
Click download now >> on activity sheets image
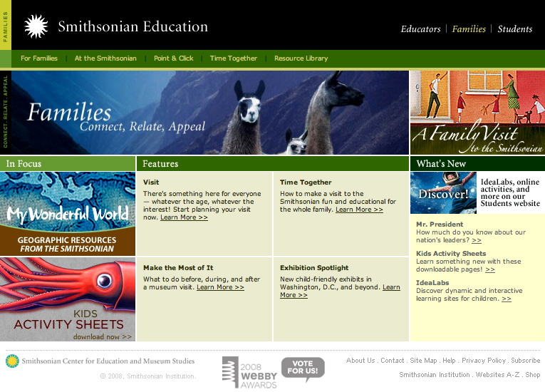coord(102,336)
